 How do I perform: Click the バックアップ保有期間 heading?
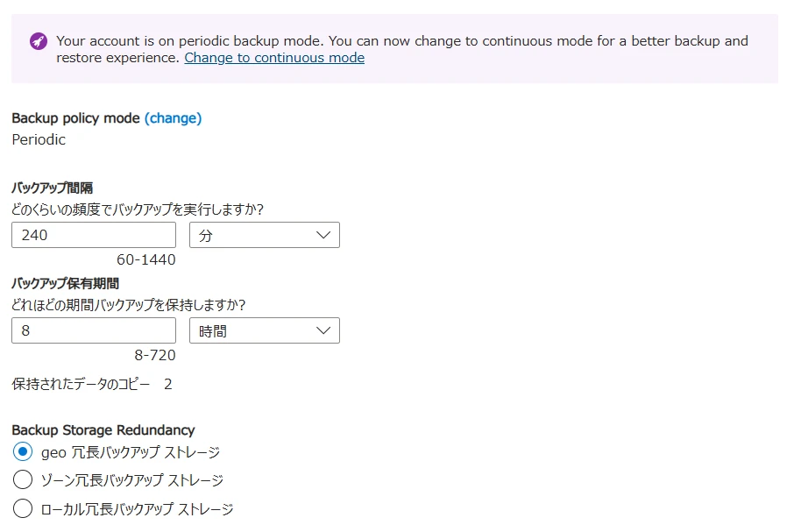coord(65,283)
